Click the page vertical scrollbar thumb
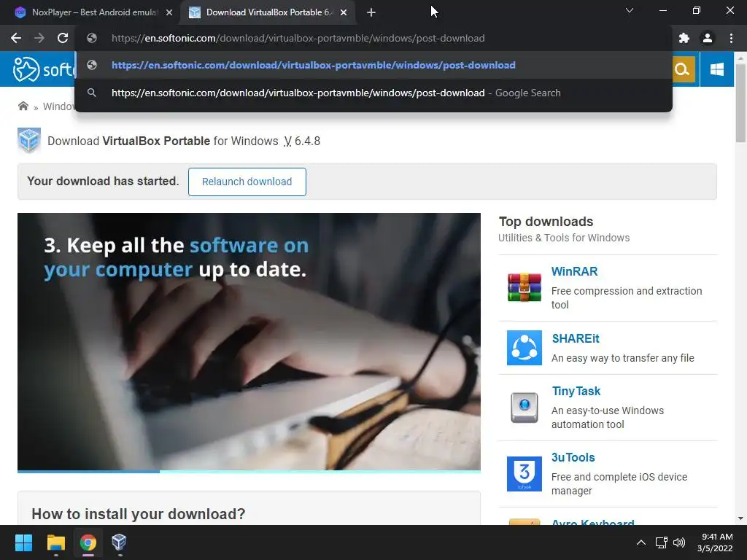This screenshot has height=560, width=747. coord(740,102)
